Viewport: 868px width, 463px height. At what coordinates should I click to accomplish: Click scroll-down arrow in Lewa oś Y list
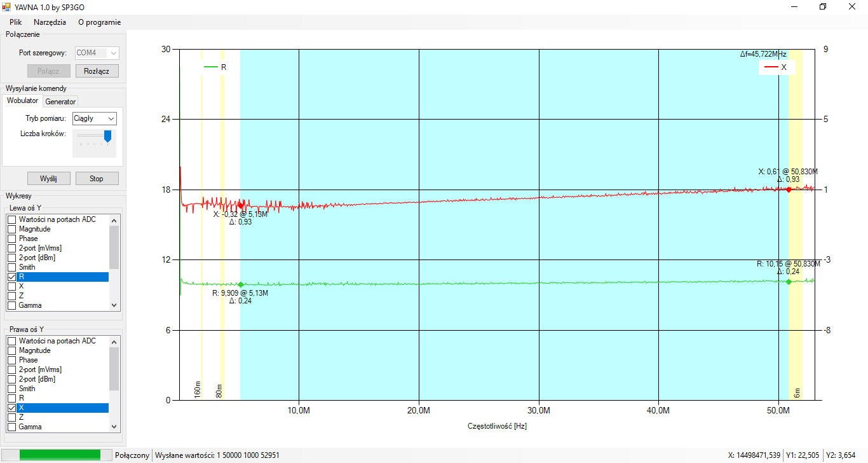(114, 305)
